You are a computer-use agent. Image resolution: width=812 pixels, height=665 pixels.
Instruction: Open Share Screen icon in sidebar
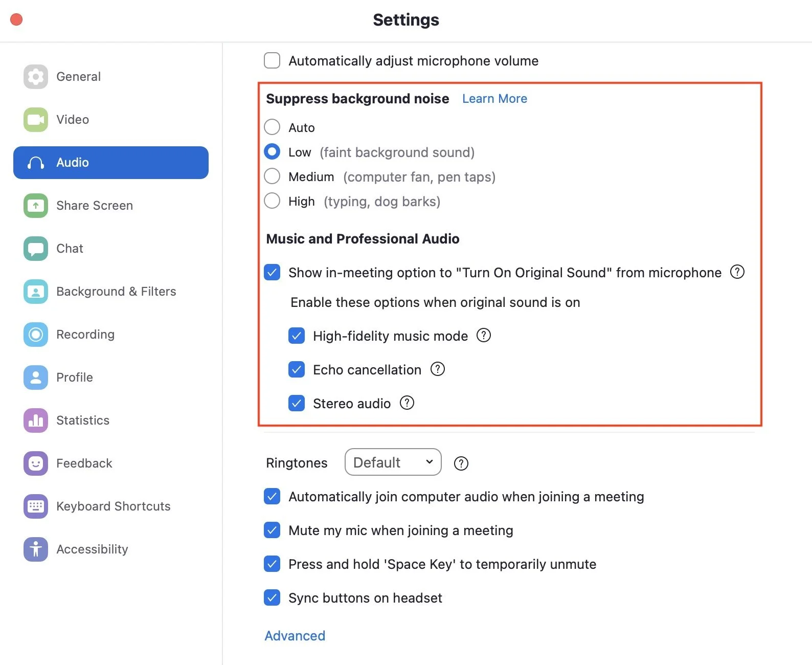pos(36,206)
